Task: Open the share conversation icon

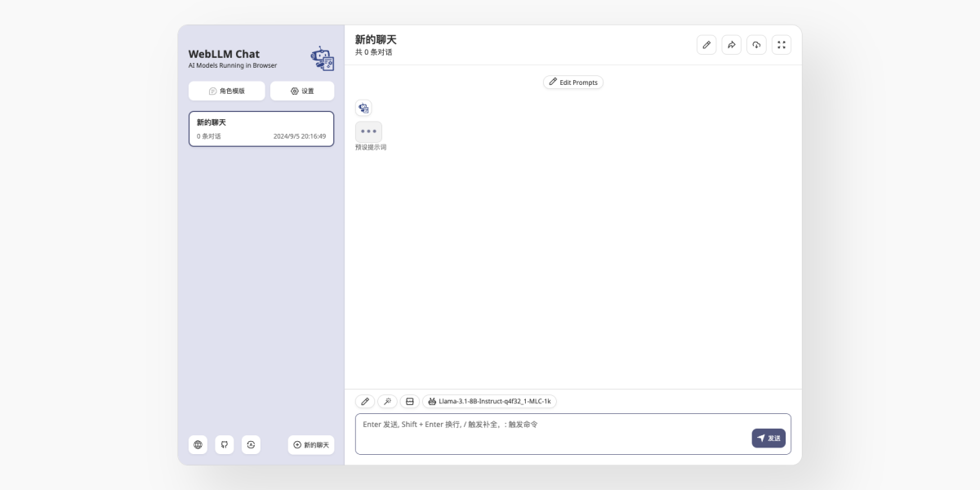Action: click(731, 45)
